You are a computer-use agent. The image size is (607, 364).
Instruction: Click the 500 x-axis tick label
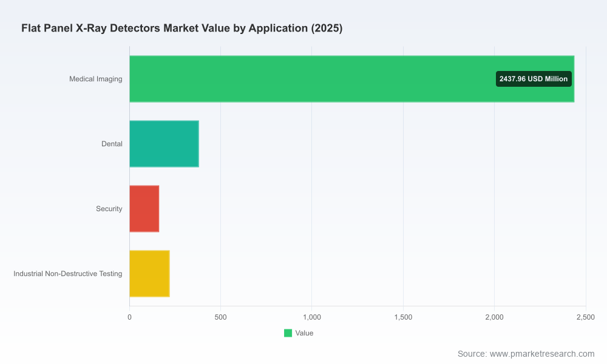pyautogui.click(x=221, y=317)
